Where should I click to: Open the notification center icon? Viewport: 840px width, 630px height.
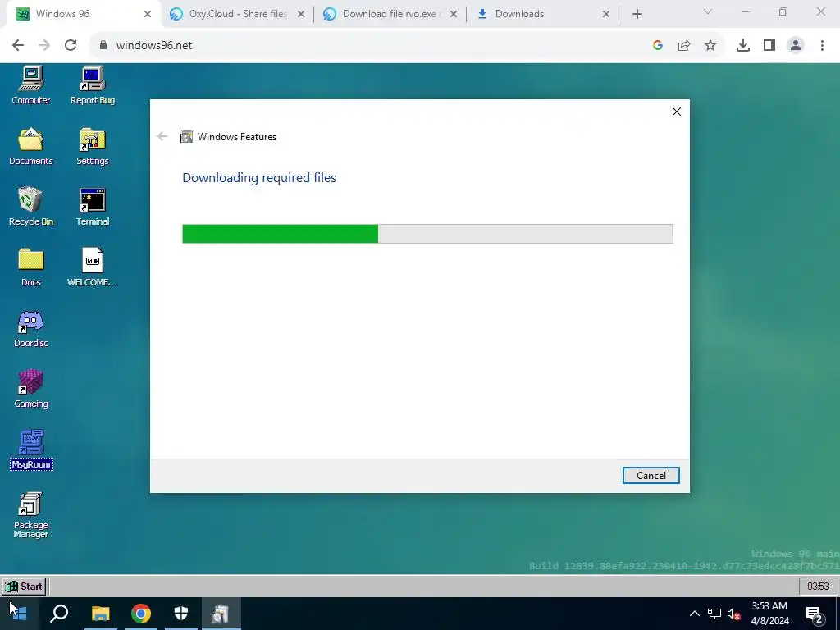pos(815,614)
